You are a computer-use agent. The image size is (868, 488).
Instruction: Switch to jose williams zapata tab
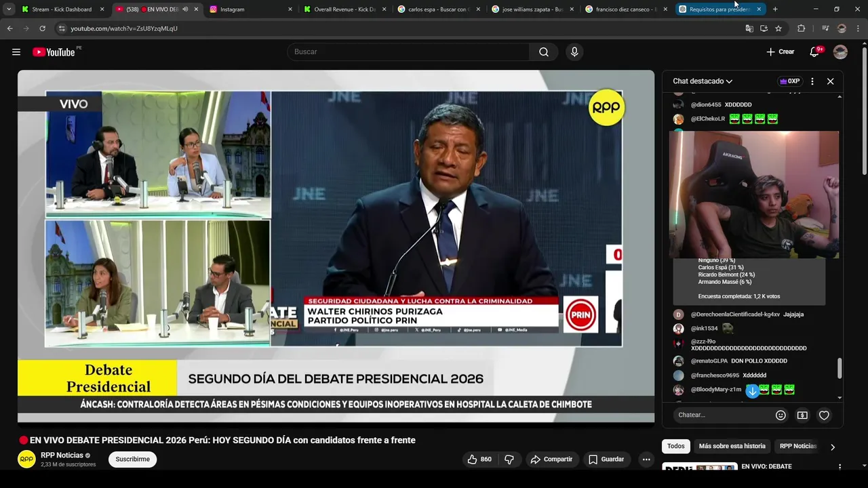(532, 9)
